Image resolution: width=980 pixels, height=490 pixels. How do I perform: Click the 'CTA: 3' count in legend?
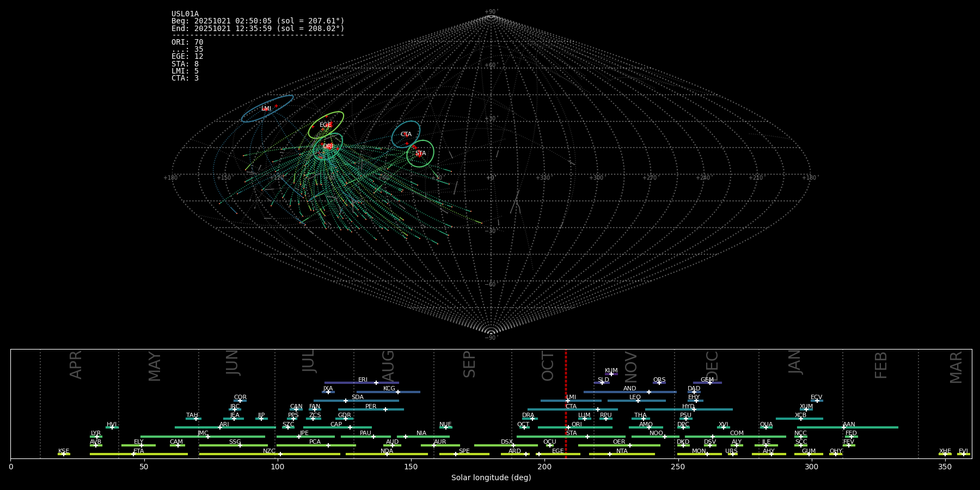[x=185, y=78]
